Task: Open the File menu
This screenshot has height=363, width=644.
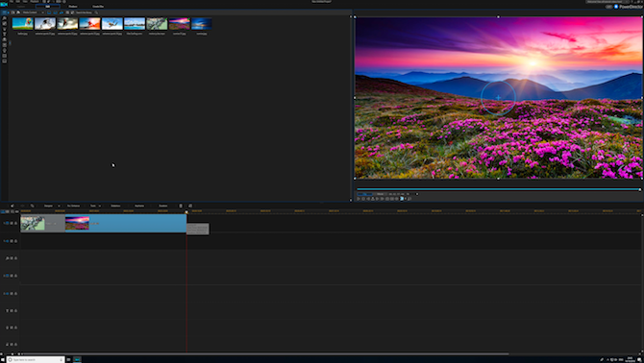Action: [x=12, y=1]
